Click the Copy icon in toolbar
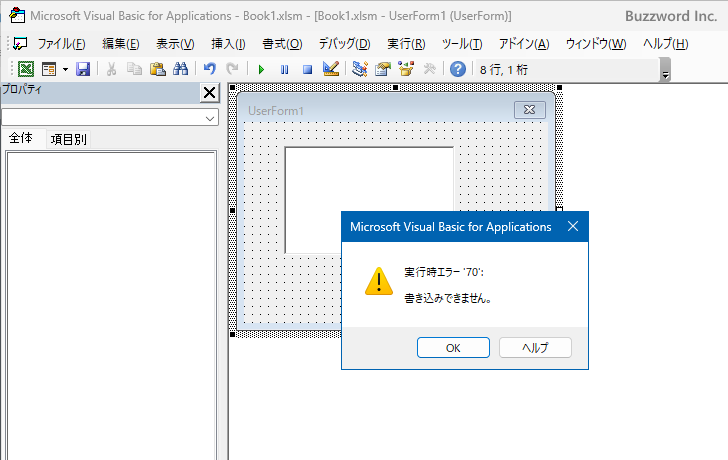Viewport: 728px width, 460px height. pyautogui.click(x=134, y=70)
